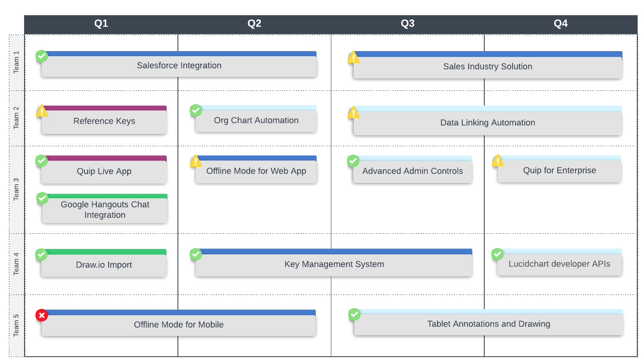Image resolution: width=644 pixels, height=363 pixels.
Task: Select the Key Management System card
Action: (x=334, y=265)
